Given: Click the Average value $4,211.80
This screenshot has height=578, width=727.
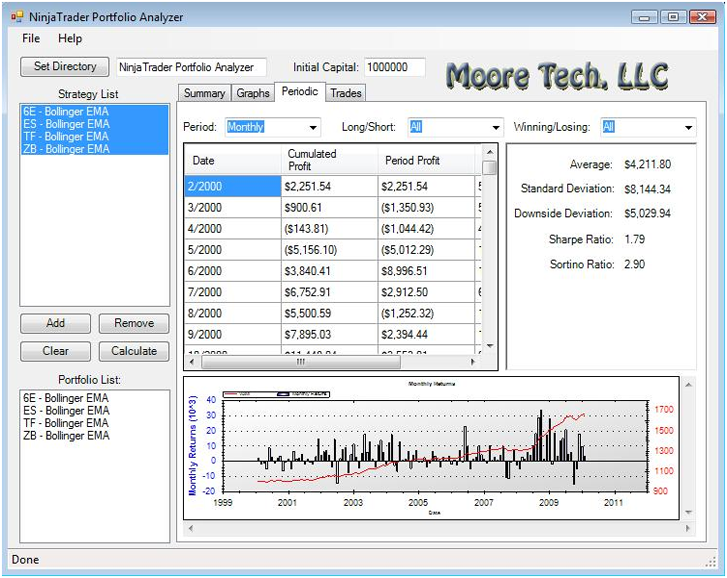Looking at the screenshot, I should point(647,164).
